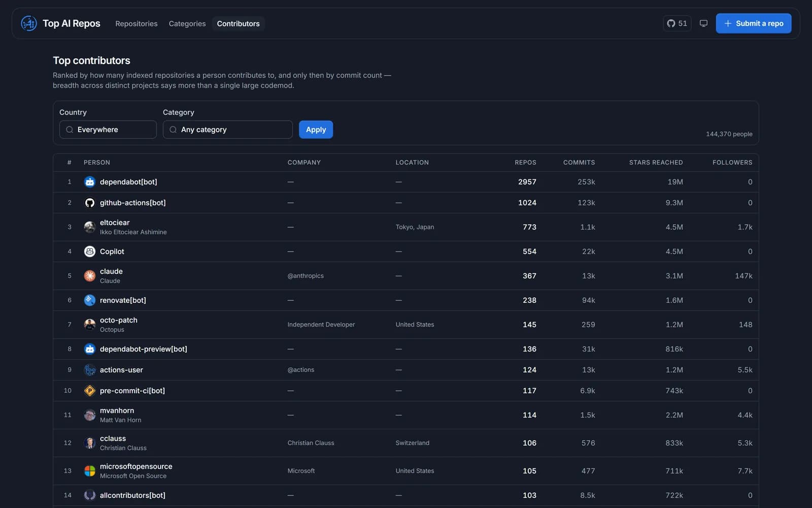Viewport: 812px width, 508px height.
Task: Open the octo-patch contributor link
Action: [x=119, y=320]
